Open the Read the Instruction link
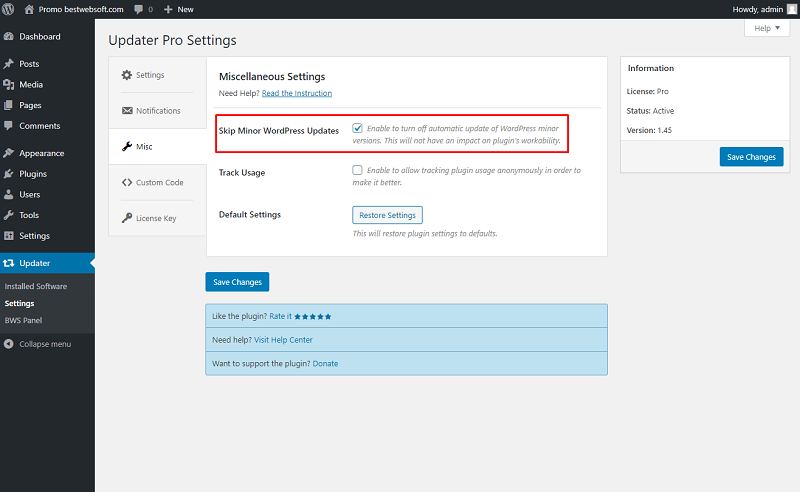 click(x=297, y=93)
